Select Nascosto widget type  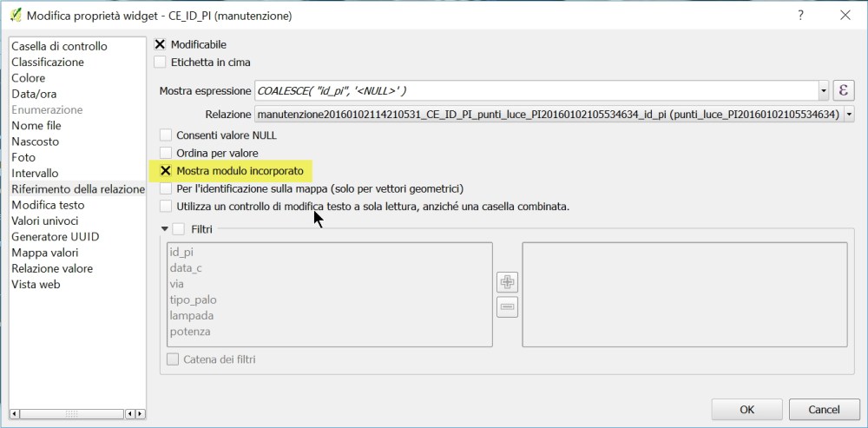[35, 142]
